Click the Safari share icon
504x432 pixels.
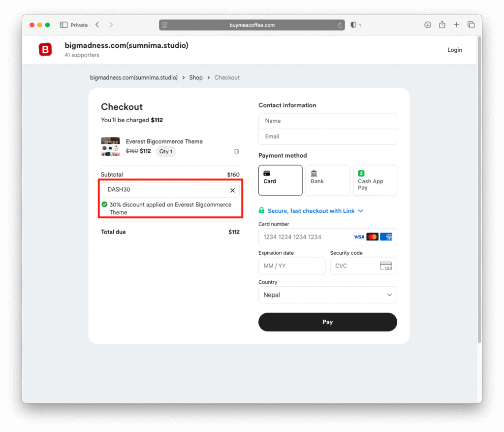(x=442, y=25)
